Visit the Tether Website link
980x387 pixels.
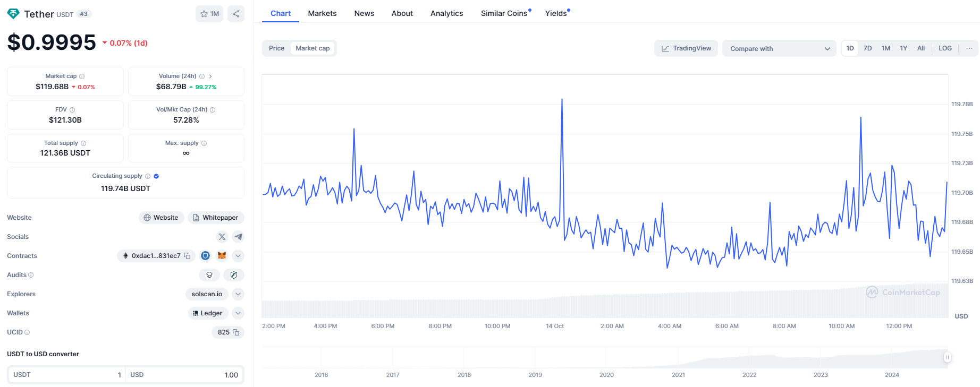[x=162, y=218]
